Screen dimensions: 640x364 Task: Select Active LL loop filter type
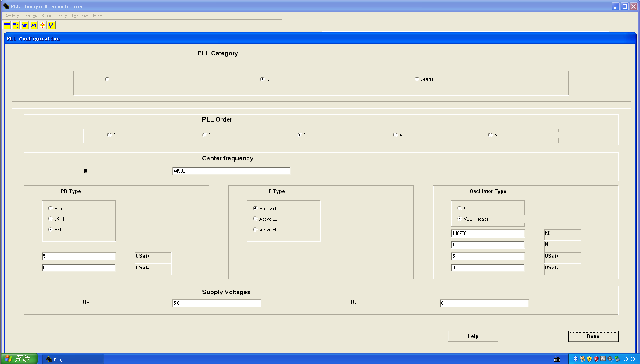[255, 219]
